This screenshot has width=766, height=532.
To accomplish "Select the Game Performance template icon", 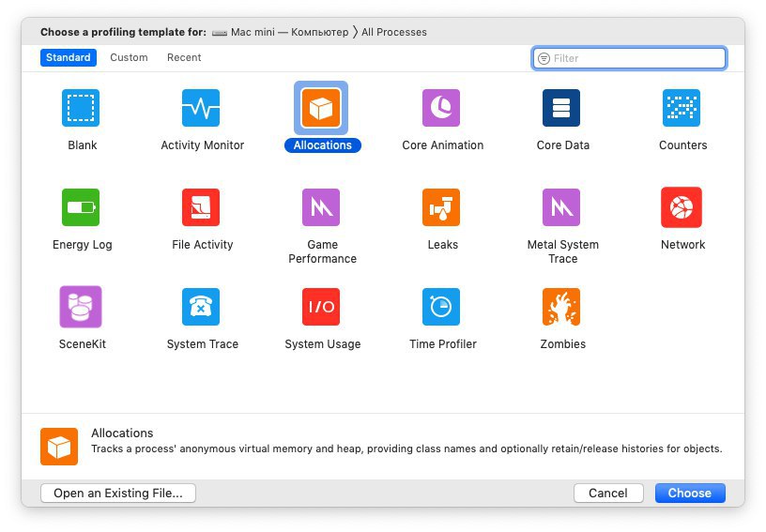I will (x=321, y=207).
